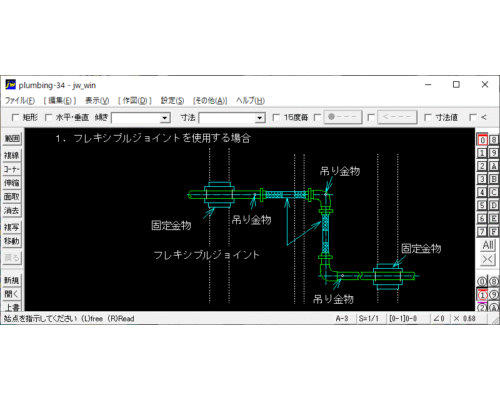Click 上書 to overwrite save
Viewport: 500px width, 400px height.
click(12, 307)
